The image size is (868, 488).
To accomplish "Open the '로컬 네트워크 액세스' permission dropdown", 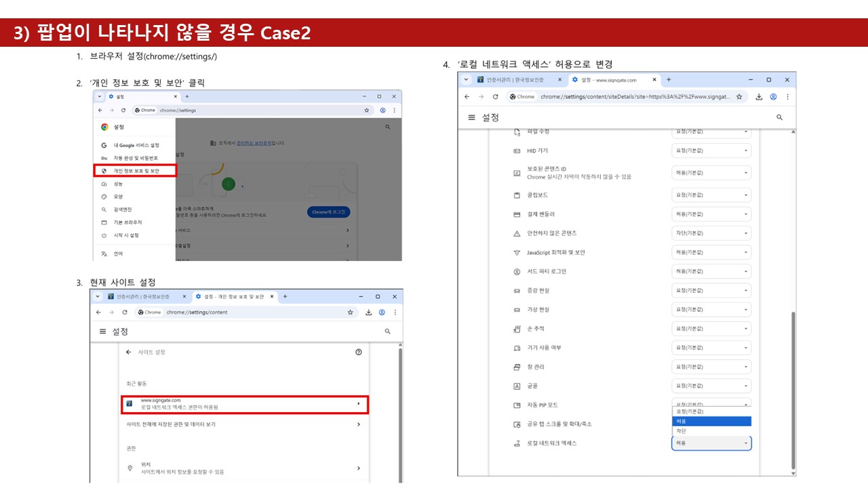I will (711, 443).
